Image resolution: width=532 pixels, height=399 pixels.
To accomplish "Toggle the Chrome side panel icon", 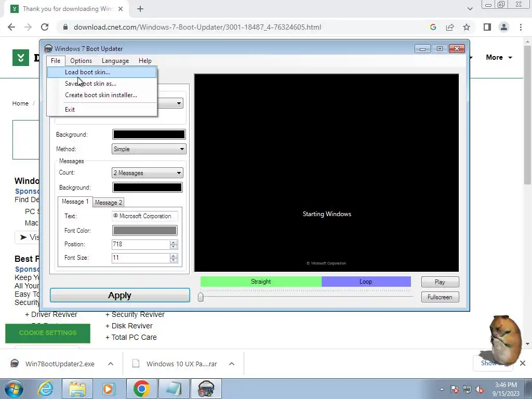I will pos(487,27).
